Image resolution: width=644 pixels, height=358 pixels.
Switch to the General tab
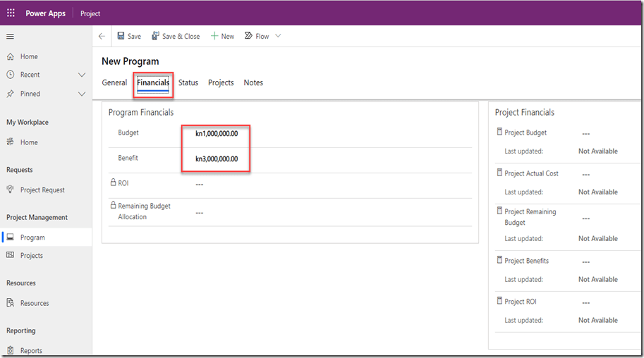[114, 82]
